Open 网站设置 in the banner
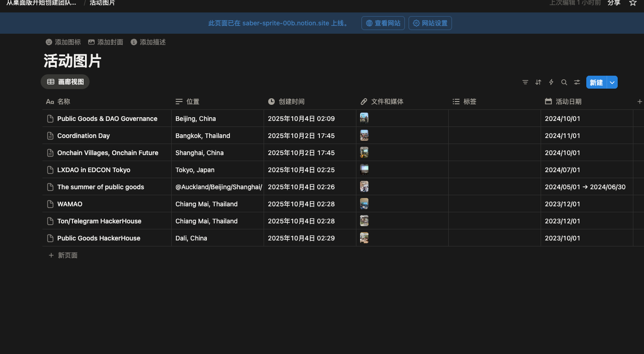Image resolution: width=644 pixels, height=354 pixels. click(430, 23)
